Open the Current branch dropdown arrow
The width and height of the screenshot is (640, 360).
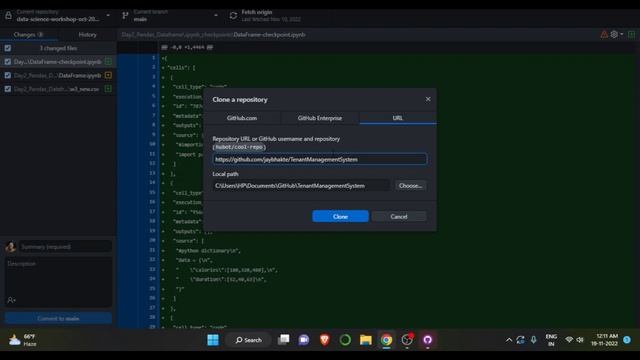216,16
